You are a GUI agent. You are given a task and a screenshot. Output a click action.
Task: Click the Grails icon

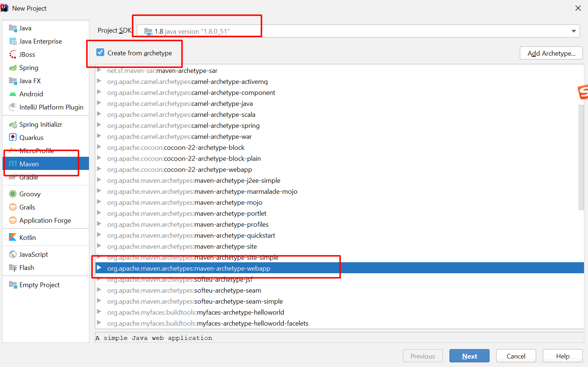13,207
